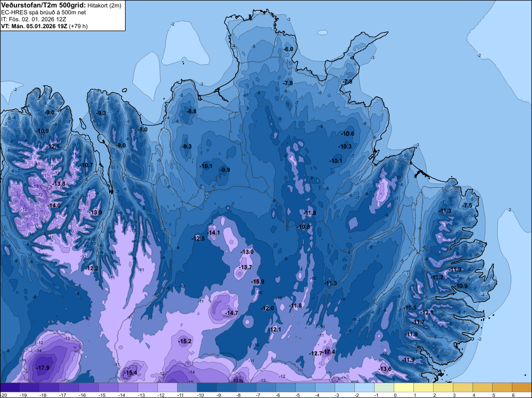
Task: Select the -8.8 temperature value
Action: pos(192,111)
